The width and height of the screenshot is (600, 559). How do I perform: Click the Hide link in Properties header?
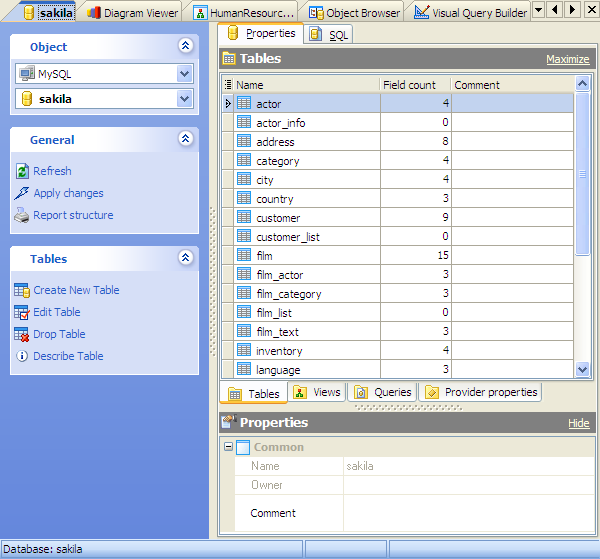click(578, 423)
